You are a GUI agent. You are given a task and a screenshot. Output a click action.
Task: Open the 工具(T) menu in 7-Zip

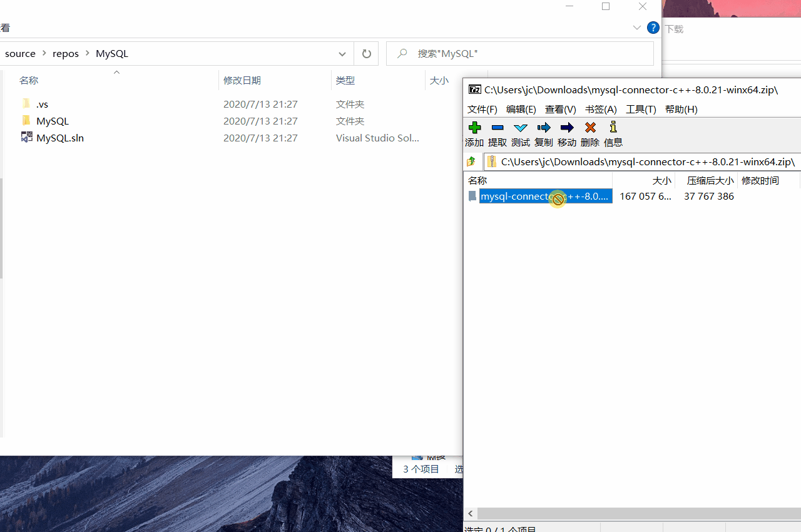point(641,109)
